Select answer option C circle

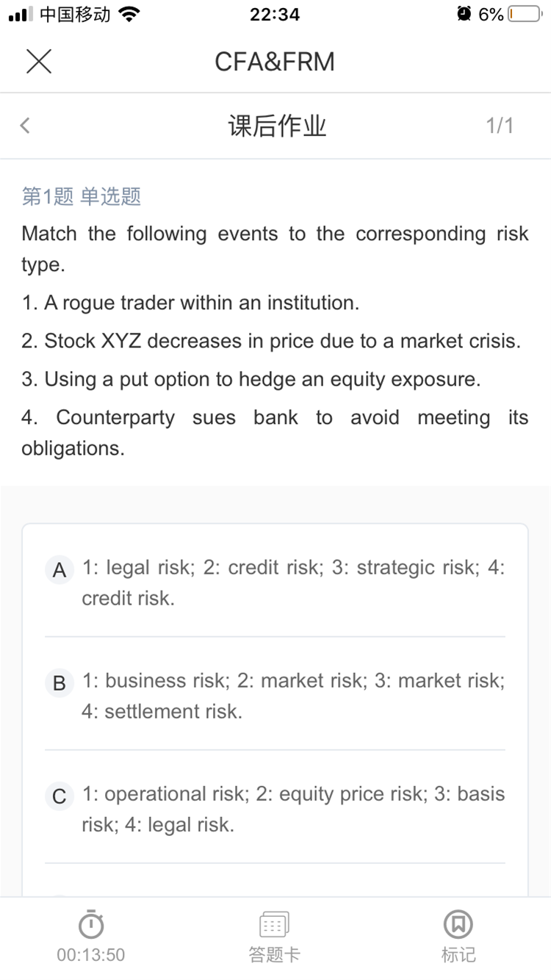coord(60,796)
